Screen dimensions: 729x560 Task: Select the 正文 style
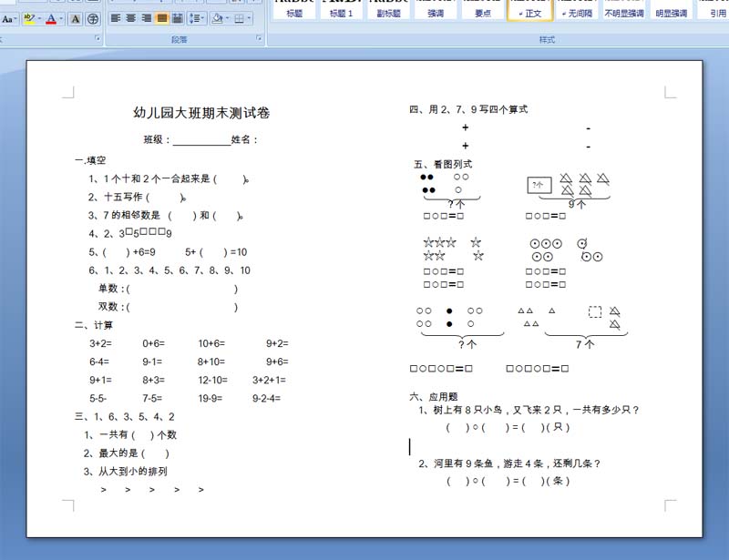[x=529, y=10]
